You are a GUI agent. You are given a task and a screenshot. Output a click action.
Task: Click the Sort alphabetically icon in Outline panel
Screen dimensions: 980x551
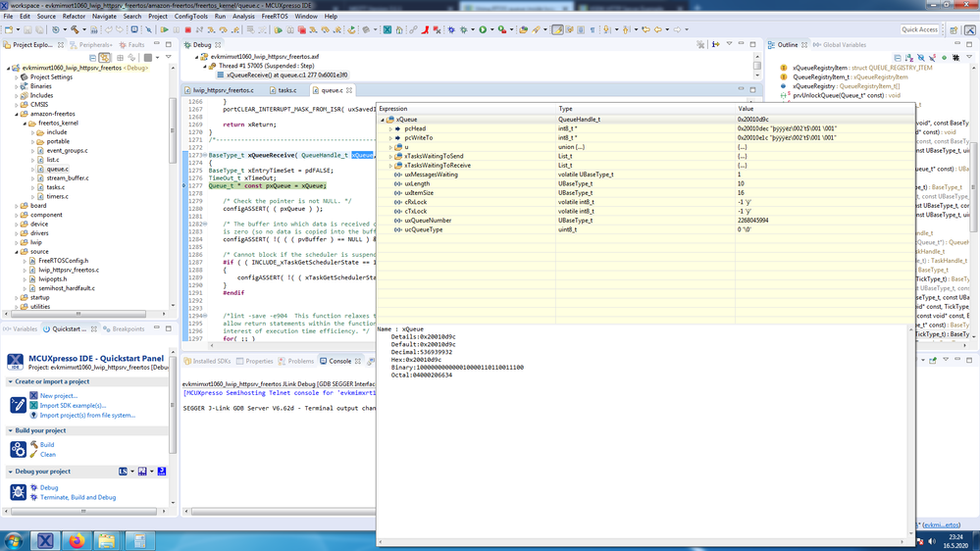tap(909, 58)
